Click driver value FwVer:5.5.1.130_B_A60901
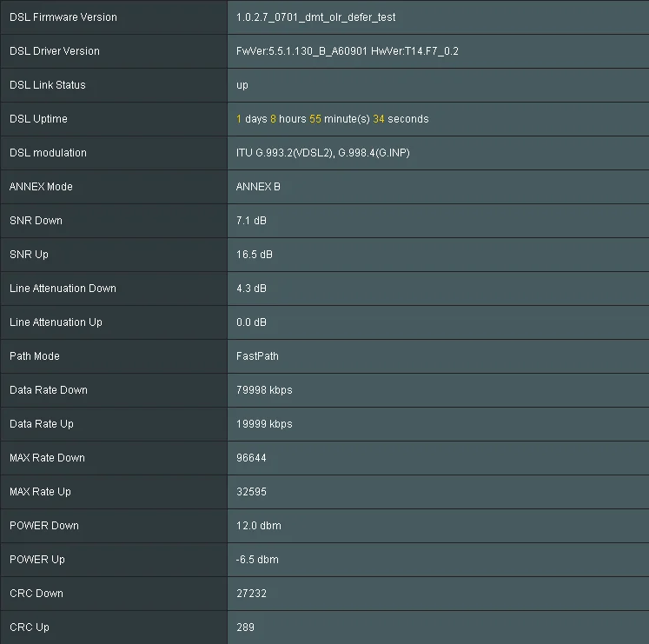 pos(301,51)
